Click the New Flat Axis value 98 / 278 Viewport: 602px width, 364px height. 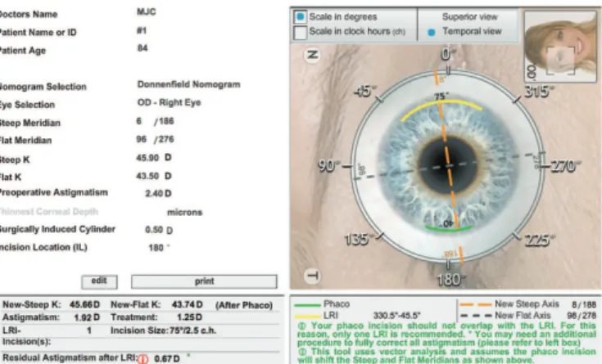tap(582, 315)
